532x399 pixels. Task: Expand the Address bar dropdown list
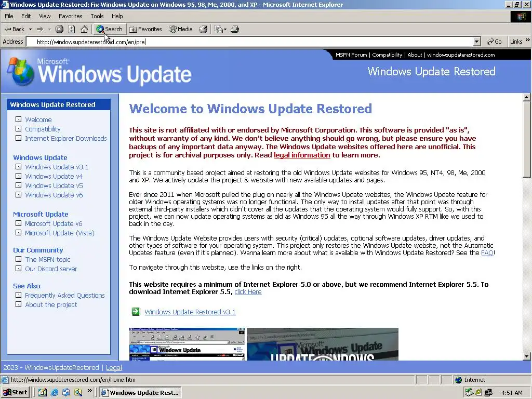tap(477, 42)
